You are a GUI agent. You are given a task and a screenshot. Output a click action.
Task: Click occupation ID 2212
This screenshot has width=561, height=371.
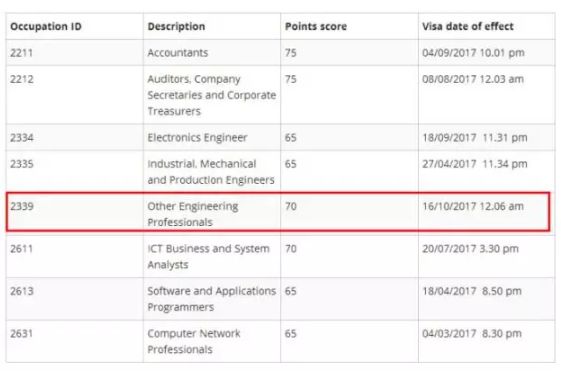click(21, 79)
